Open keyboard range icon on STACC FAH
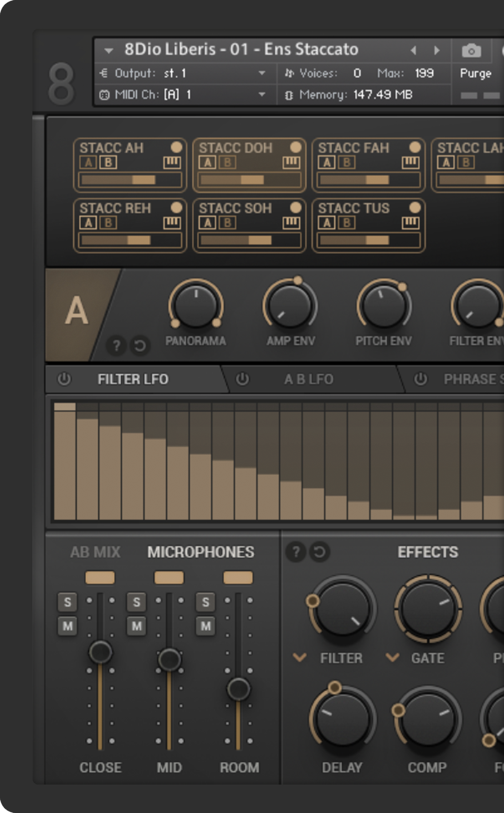Image resolution: width=504 pixels, height=813 pixels. (x=410, y=163)
